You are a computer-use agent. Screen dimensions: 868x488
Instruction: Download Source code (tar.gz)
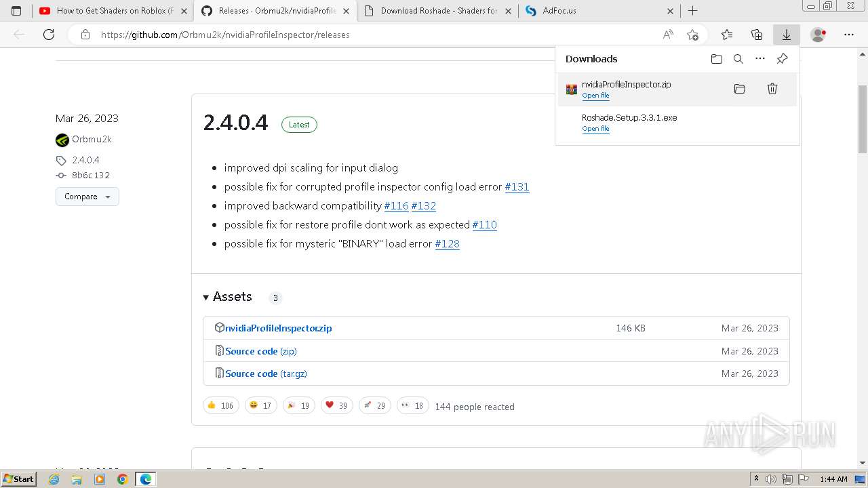(266, 373)
